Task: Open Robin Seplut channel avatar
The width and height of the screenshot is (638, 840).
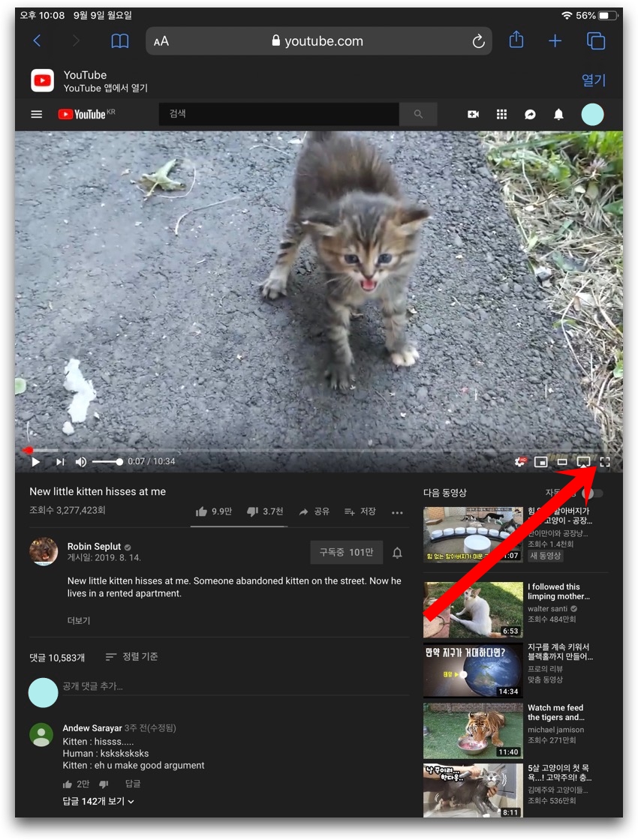Action: 44,551
